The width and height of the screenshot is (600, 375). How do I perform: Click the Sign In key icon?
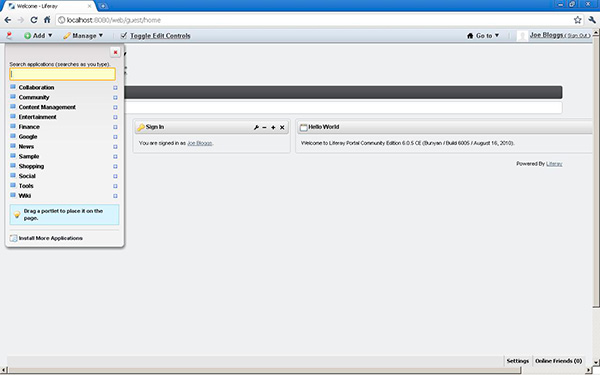(x=141, y=127)
